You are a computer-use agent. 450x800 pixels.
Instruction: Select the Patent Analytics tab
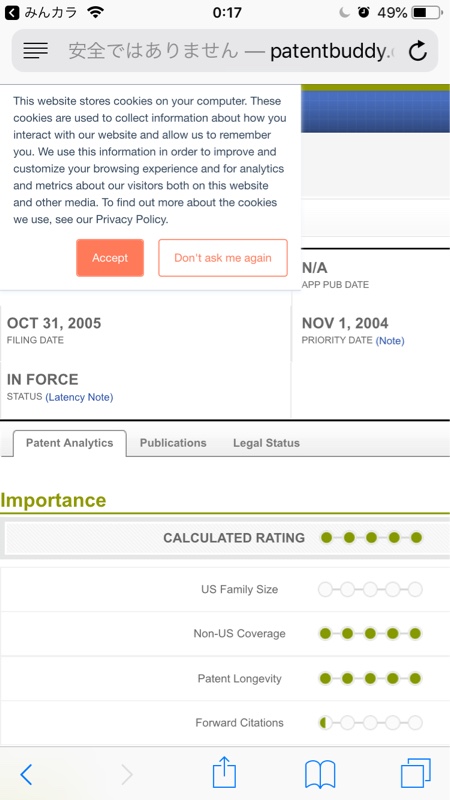(69, 443)
